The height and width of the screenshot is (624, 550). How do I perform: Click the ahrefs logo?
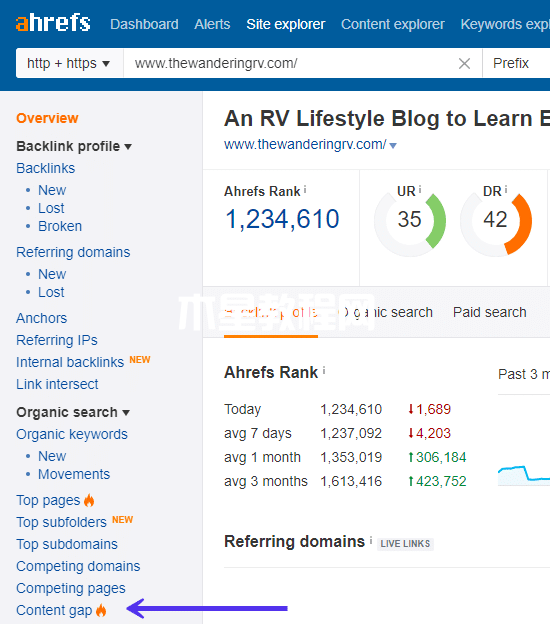(x=53, y=23)
